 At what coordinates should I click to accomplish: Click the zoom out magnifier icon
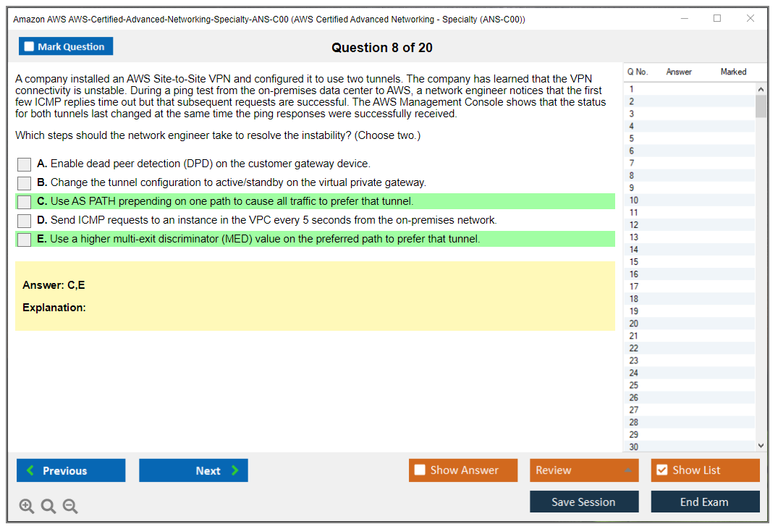70,507
